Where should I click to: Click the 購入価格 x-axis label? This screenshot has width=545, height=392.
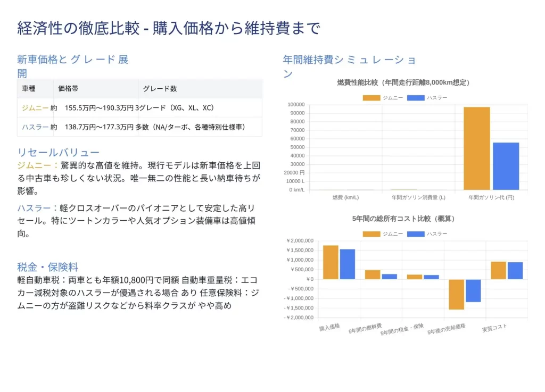coord(329,328)
